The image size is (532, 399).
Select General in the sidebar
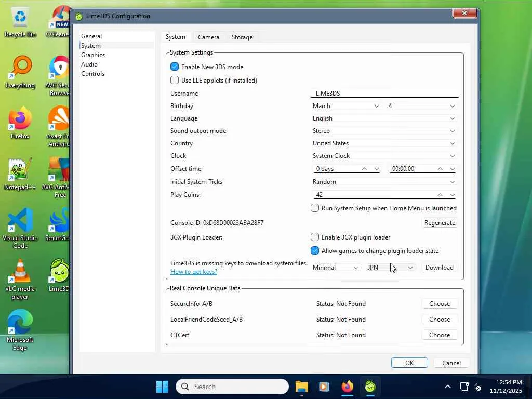point(117,36)
